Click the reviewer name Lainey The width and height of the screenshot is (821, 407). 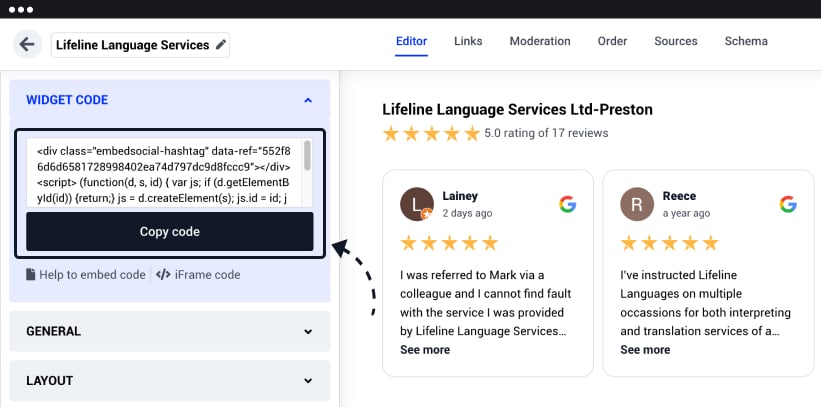[460, 196]
